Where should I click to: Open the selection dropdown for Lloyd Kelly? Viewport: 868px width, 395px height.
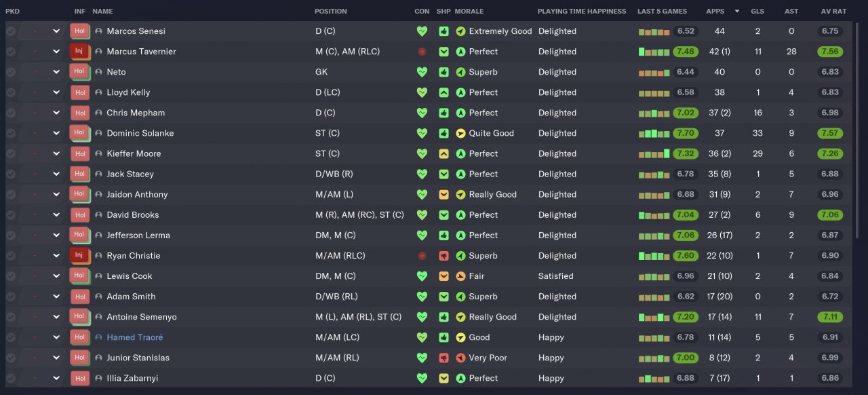click(56, 92)
